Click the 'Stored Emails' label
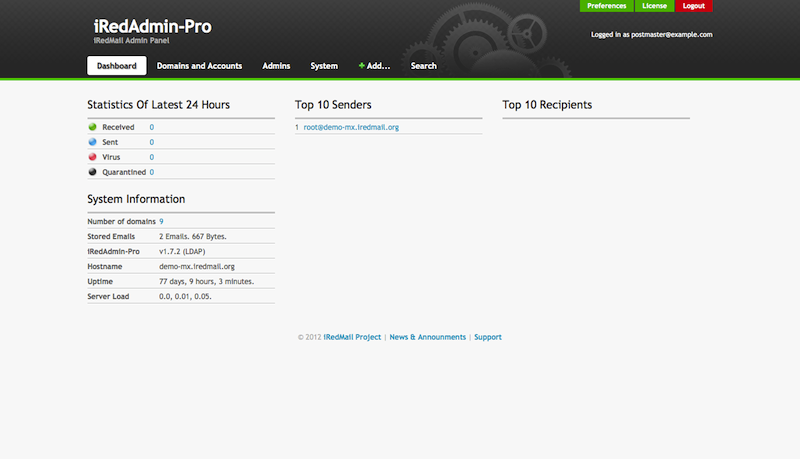The height and width of the screenshot is (459, 800). (111, 237)
